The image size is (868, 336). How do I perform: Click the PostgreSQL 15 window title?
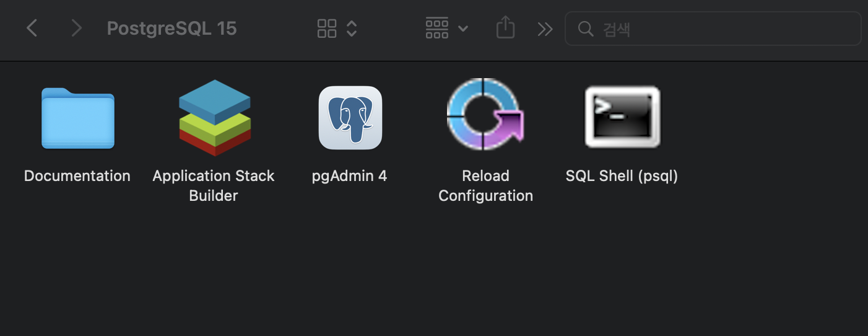coord(172,29)
